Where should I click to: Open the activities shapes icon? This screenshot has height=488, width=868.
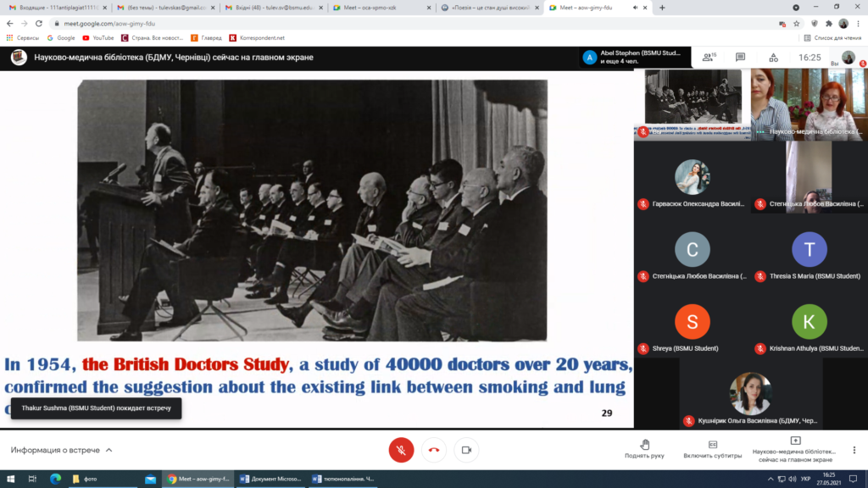pos(773,58)
